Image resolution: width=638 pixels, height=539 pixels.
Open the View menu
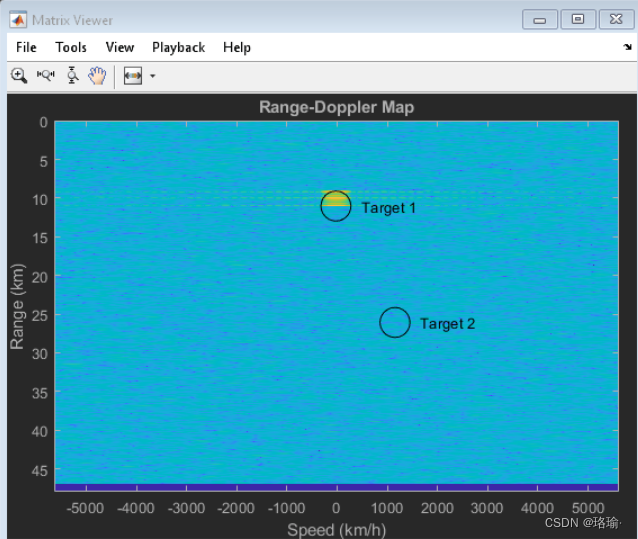click(120, 47)
